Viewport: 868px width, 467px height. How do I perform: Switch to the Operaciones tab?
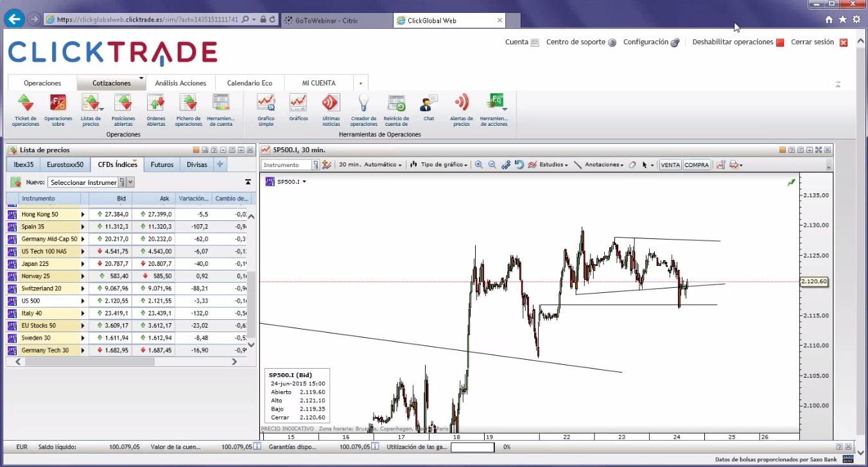pyautogui.click(x=42, y=83)
